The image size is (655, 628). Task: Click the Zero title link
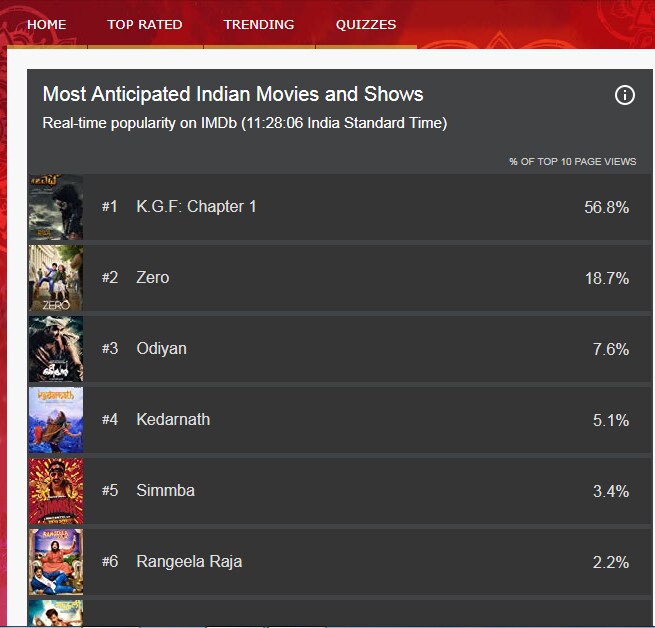tap(153, 277)
